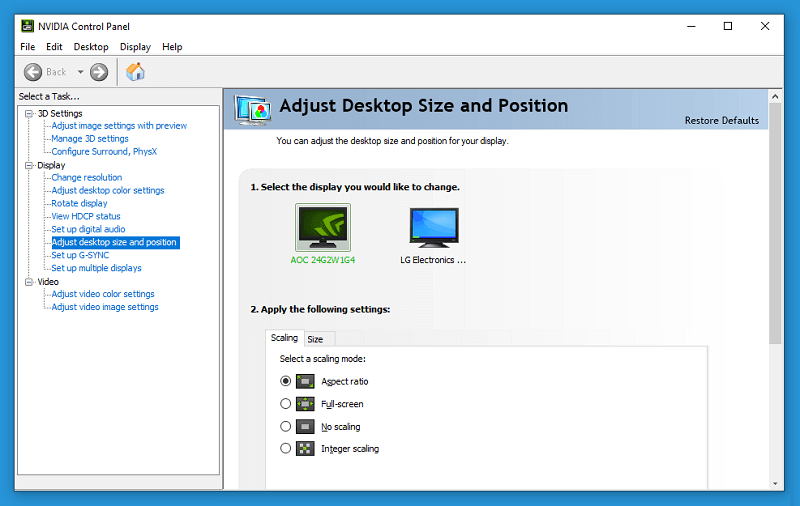Open Adjust video image settings

click(x=105, y=307)
